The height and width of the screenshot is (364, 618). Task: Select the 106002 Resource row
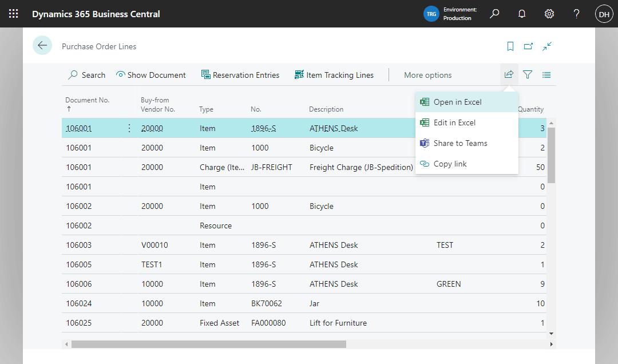click(304, 225)
